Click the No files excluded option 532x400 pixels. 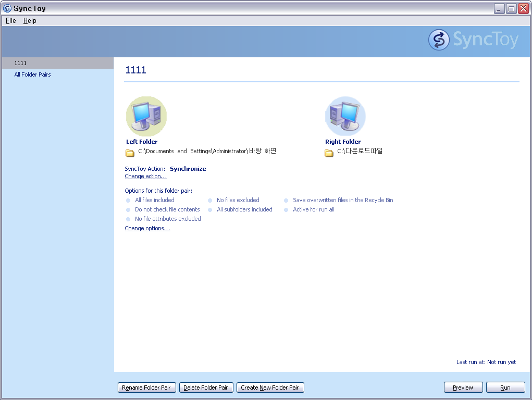pos(238,200)
